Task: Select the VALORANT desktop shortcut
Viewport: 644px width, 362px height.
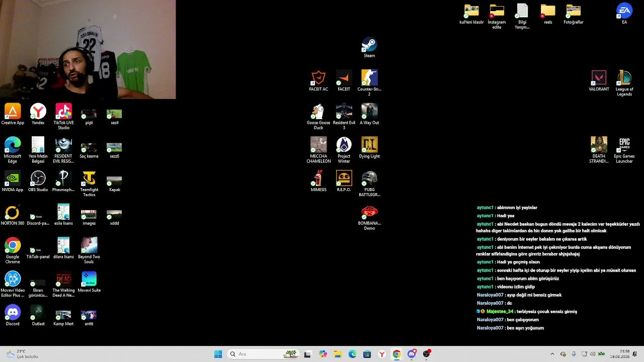Action: (599, 80)
